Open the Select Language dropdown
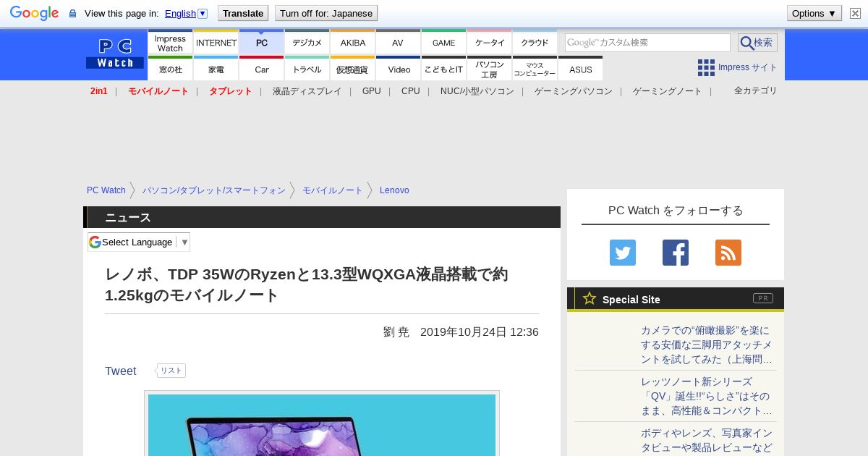Viewport: 868px width, 456px height. coord(139,242)
